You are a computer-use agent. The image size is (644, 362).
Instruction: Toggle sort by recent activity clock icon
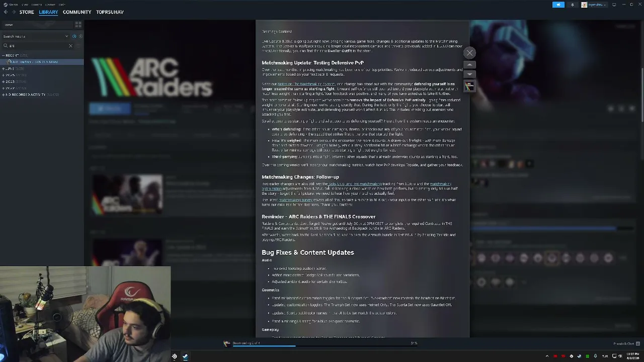click(74, 36)
